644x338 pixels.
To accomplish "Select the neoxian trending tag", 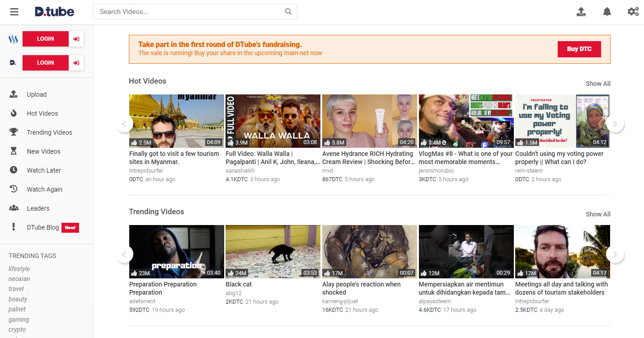I will pos(19,279).
